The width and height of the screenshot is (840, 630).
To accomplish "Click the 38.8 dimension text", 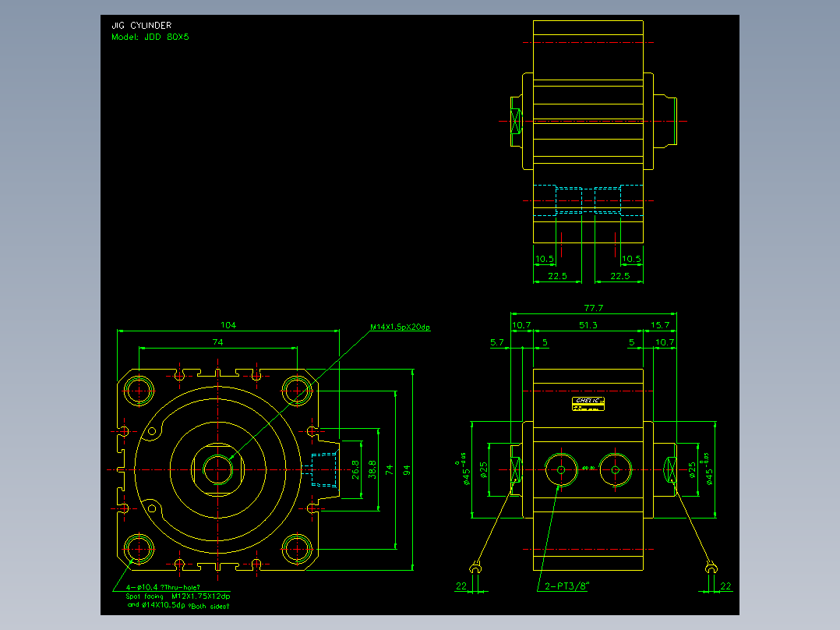I will click(372, 469).
